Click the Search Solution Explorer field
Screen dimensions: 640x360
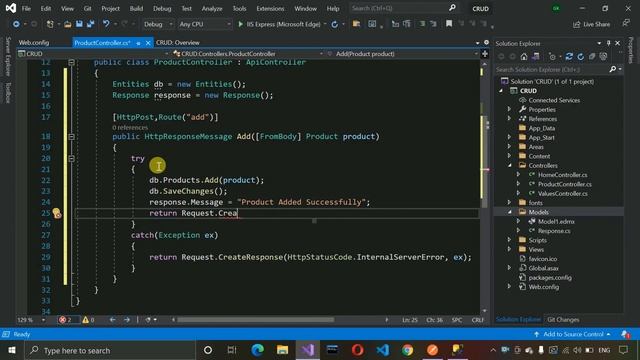click(551, 69)
